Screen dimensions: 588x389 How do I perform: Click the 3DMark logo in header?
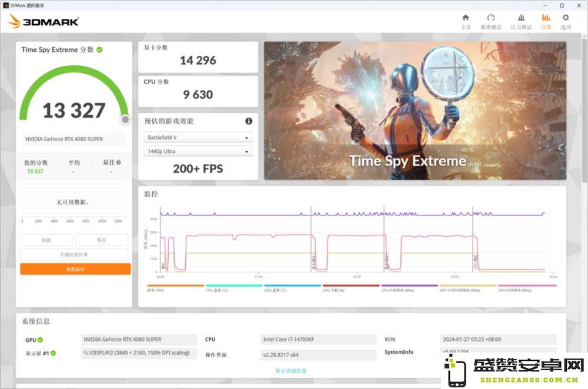[43, 21]
